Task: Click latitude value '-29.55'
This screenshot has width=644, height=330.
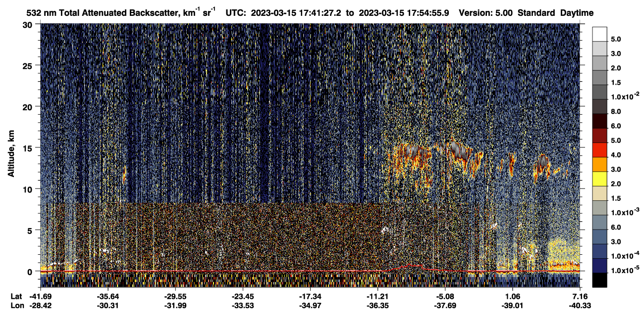Action: (x=175, y=296)
